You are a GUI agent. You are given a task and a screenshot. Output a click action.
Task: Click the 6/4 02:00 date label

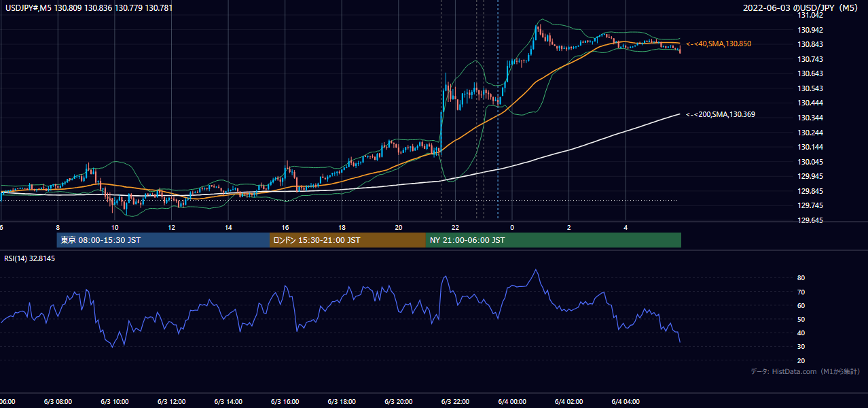pos(569,401)
